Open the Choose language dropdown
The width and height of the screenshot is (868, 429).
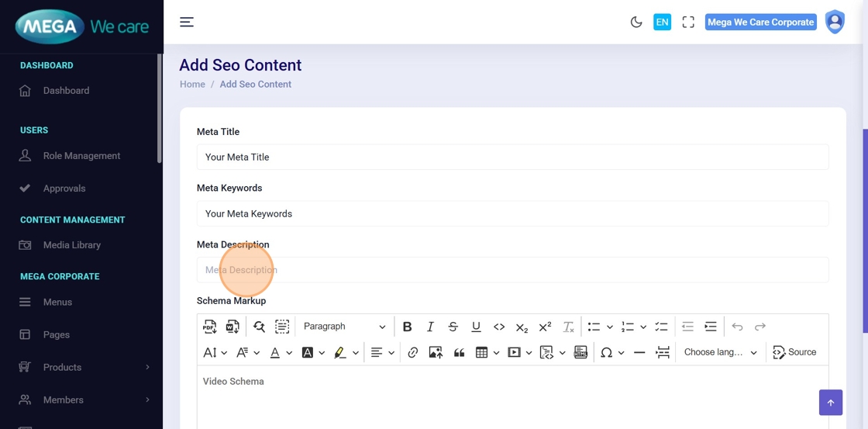pyautogui.click(x=720, y=352)
